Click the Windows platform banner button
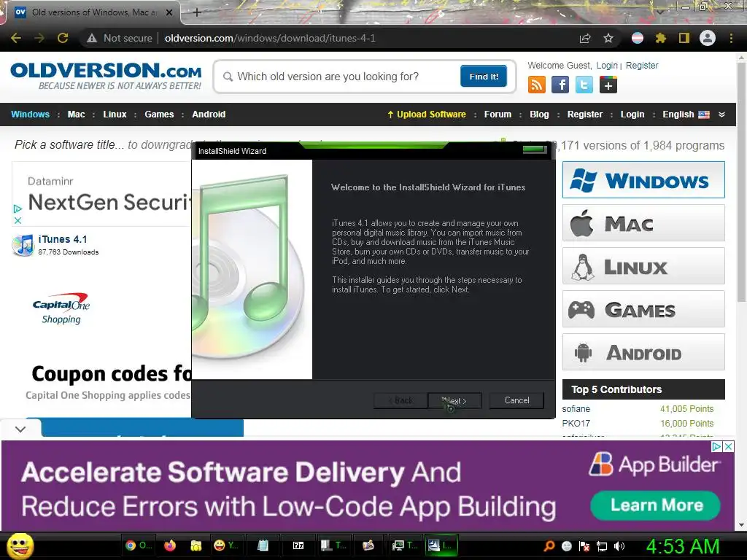Viewport: 747px width, 560px height. (643, 180)
